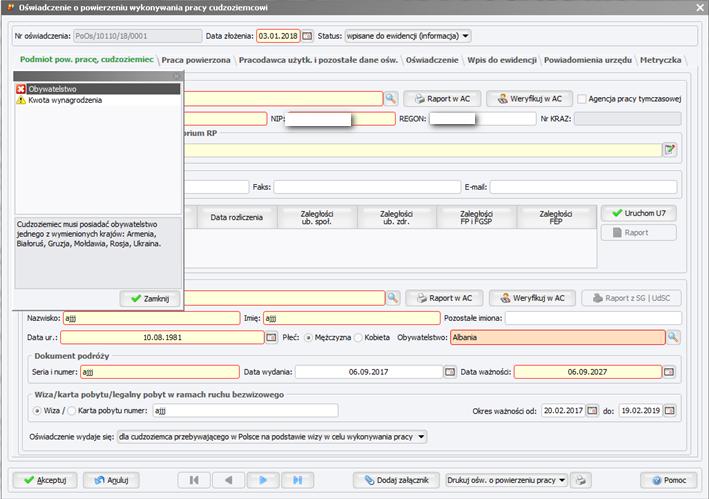The height and width of the screenshot is (499, 709).
Task: Click Nr KRAZ field
Action: [628, 118]
